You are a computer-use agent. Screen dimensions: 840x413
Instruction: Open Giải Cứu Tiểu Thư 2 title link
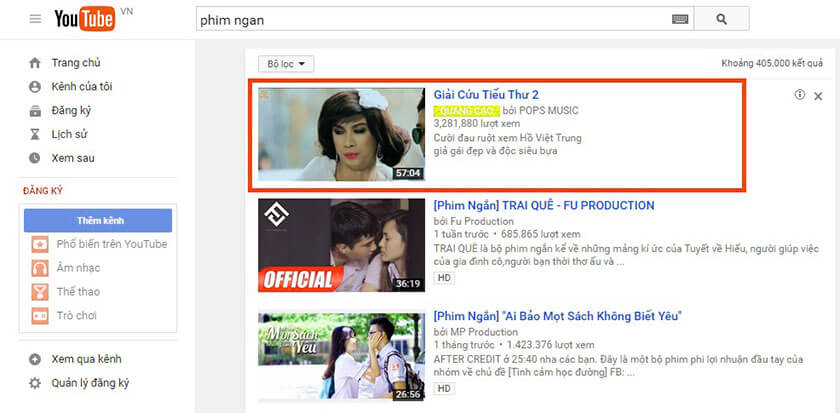(x=486, y=95)
